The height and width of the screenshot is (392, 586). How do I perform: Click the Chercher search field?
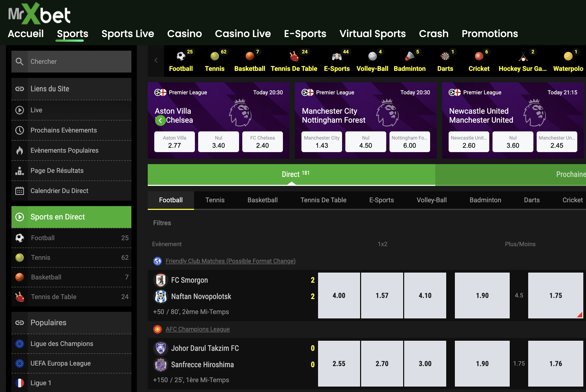pyautogui.click(x=79, y=62)
